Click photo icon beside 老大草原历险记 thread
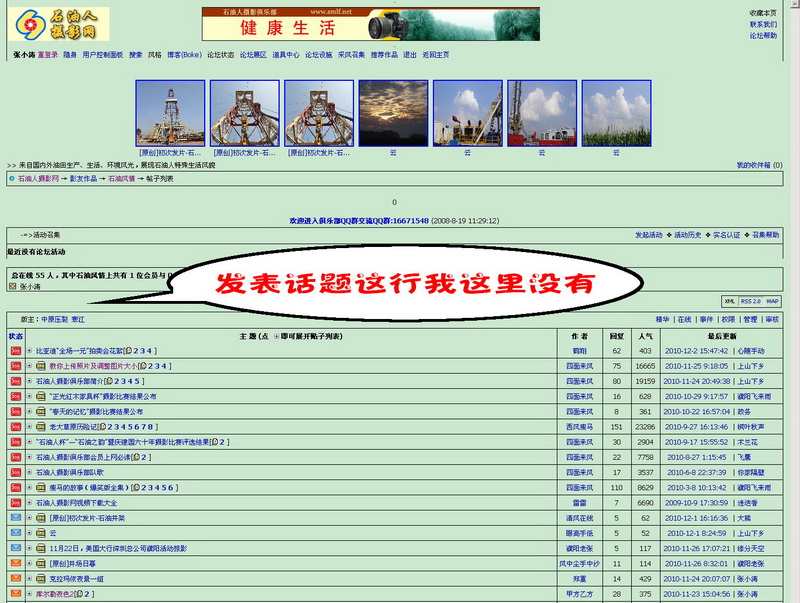 tap(41, 427)
